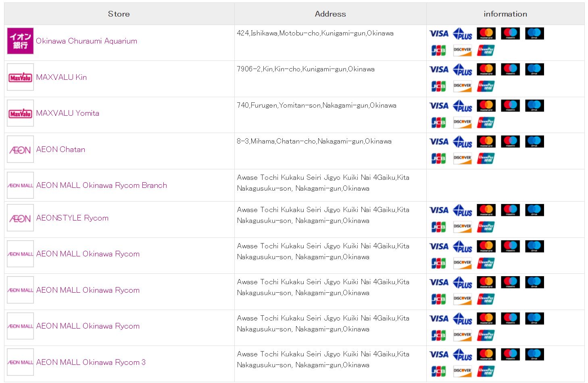Click the UnionPay icon in the AEON Chatan row
Image resolution: width=588 pixels, height=383 pixels.
(x=486, y=158)
